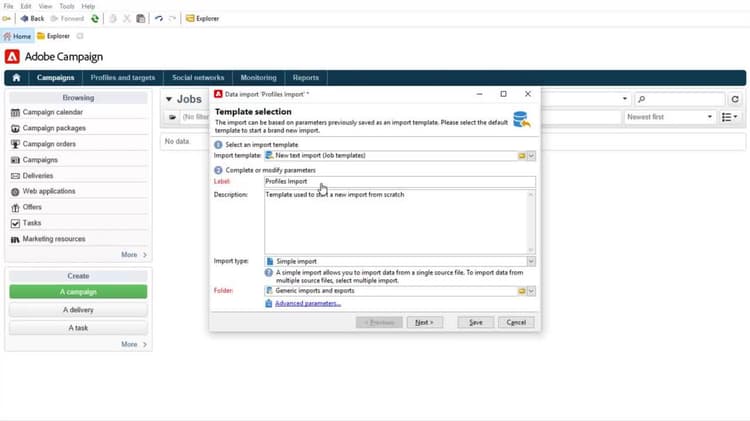Open the Reports tab
Viewport: 750px width, 421px height.
pos(306,78)
